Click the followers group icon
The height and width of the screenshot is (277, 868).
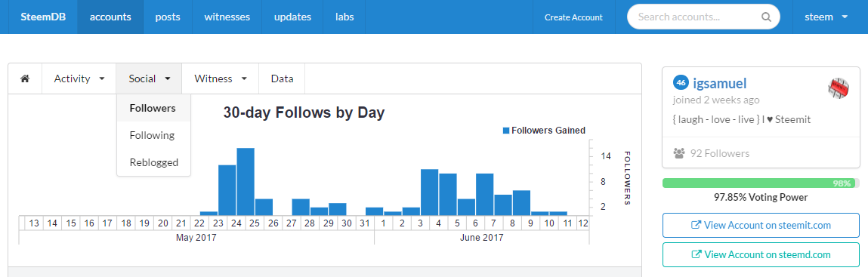tap(679, 153)
